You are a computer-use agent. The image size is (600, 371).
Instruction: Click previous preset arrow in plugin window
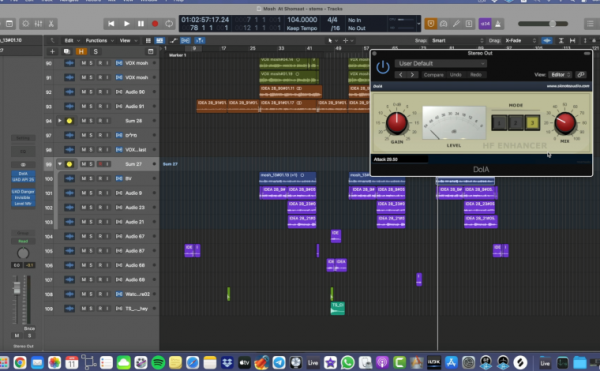coord(401,75)
